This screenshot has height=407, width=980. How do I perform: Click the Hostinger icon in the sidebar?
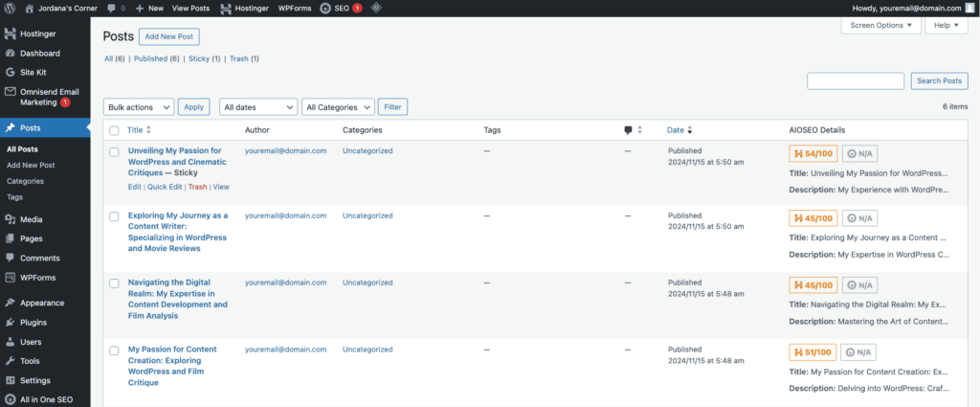(x=10, y=33)
